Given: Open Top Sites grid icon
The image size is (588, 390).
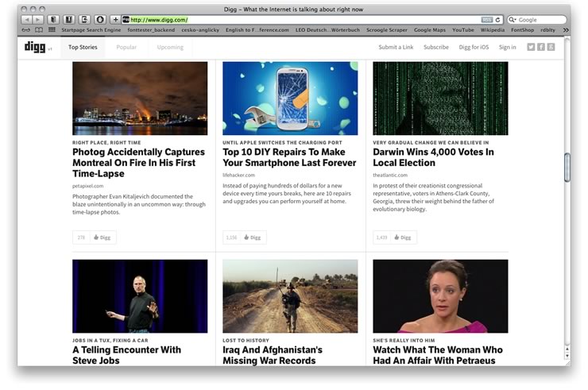Looking at the screenshot, I should (52, 29).
